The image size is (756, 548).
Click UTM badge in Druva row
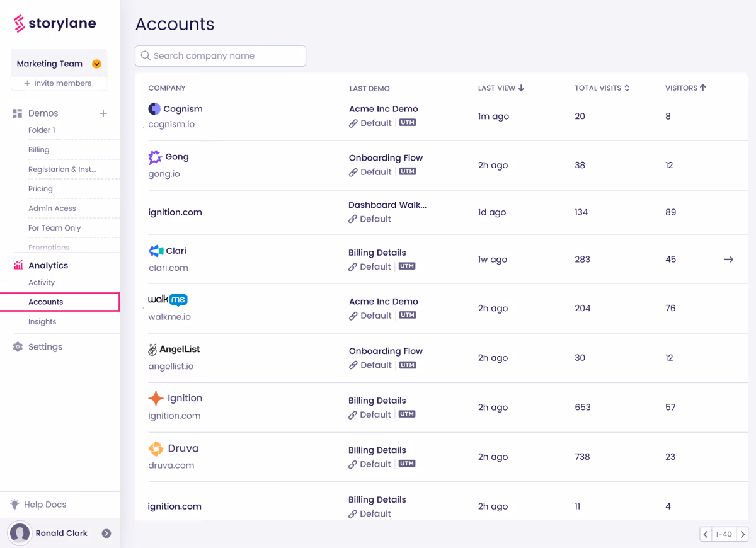click(407, 464)
